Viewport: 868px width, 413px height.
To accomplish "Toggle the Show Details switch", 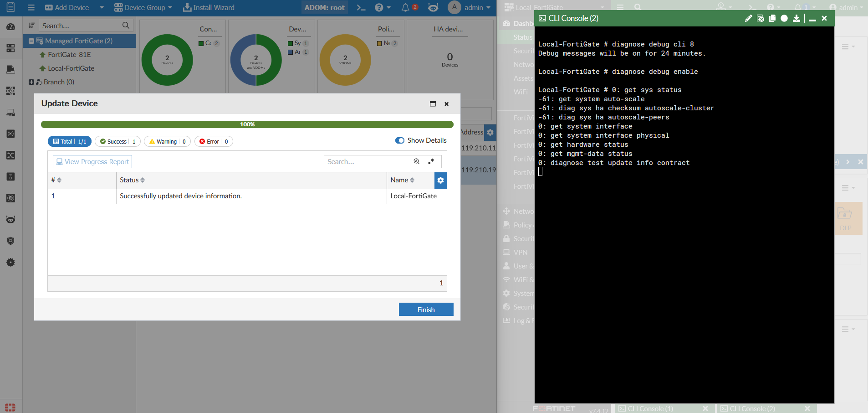I will click(400, 140).
